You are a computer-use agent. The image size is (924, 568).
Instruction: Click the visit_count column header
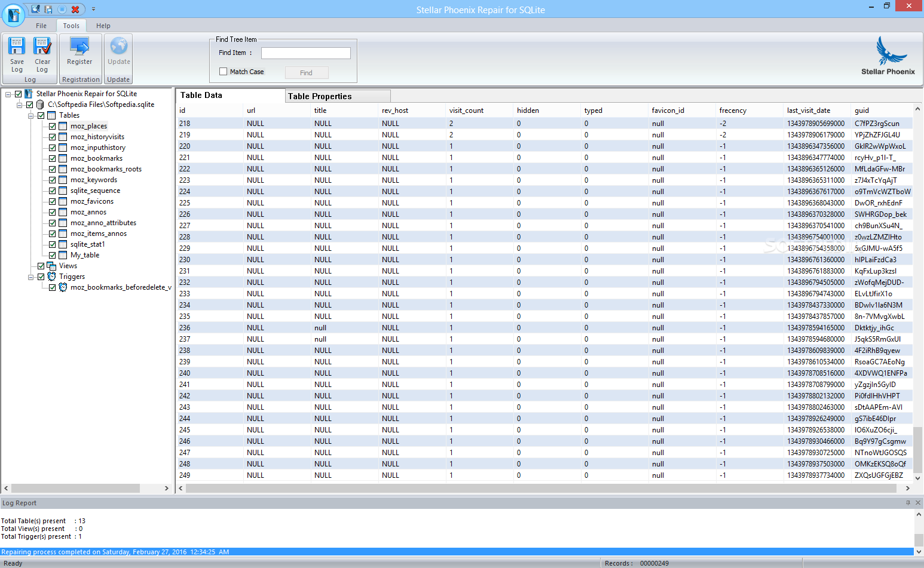point(480,110)
